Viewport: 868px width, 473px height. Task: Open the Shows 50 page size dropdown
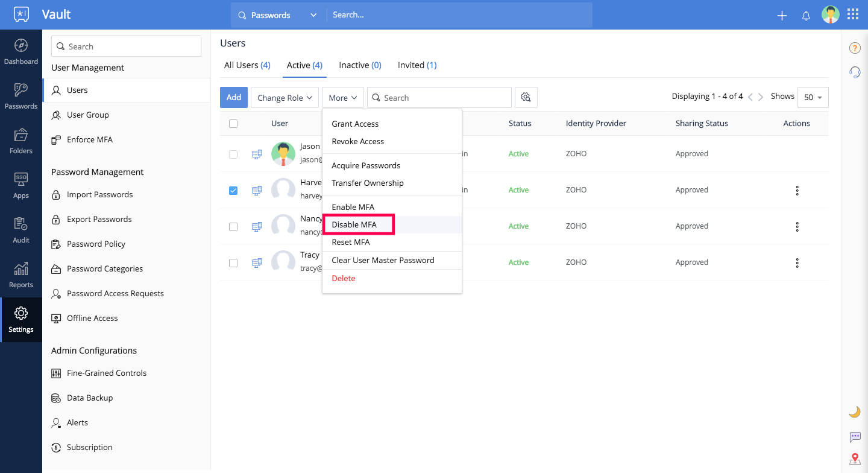click(813, 97)
